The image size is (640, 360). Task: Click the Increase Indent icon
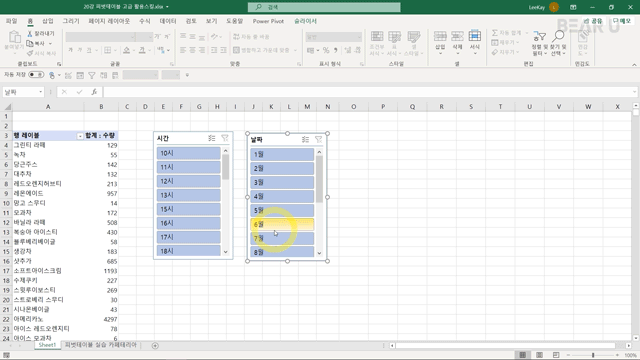pos(223,50)
